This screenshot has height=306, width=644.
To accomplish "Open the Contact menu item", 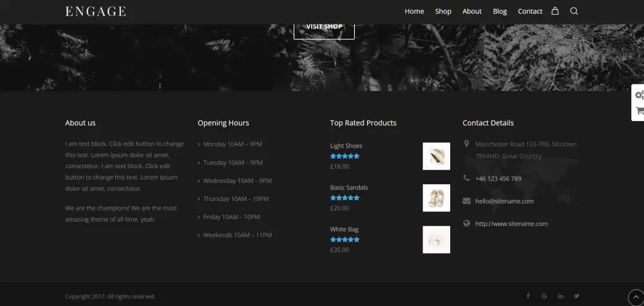I will click(530, 12).
